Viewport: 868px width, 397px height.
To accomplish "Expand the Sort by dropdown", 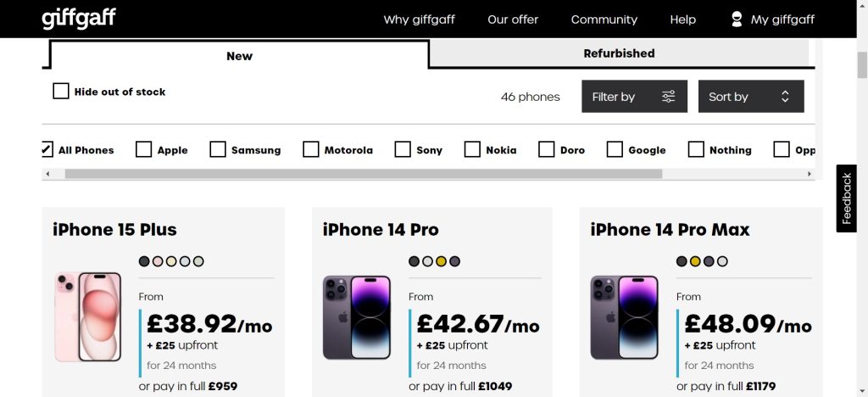I will (751, 97).
